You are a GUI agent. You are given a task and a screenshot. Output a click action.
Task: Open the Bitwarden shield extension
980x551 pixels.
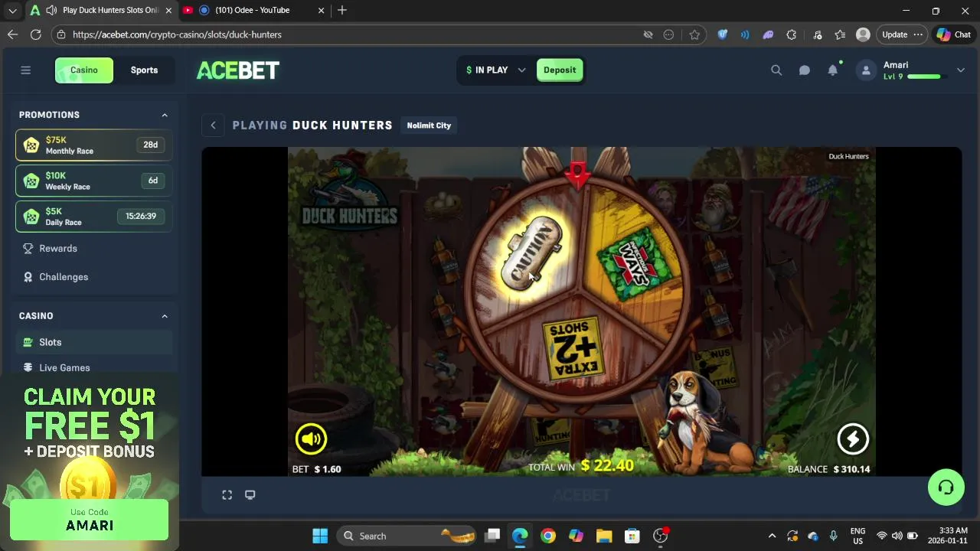[722, 34]
